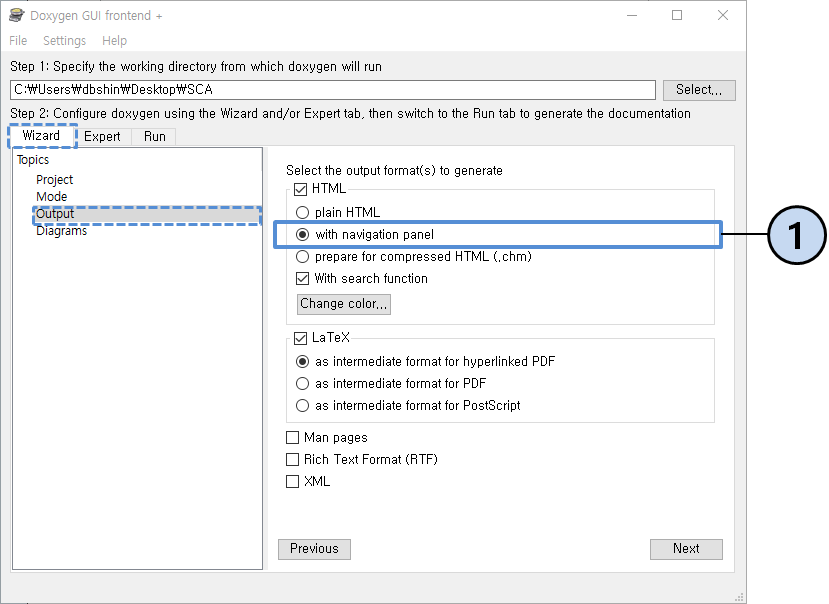Enable the Man pages checkbox
This screenshot has height=604, width=829.
pos(292,437)
